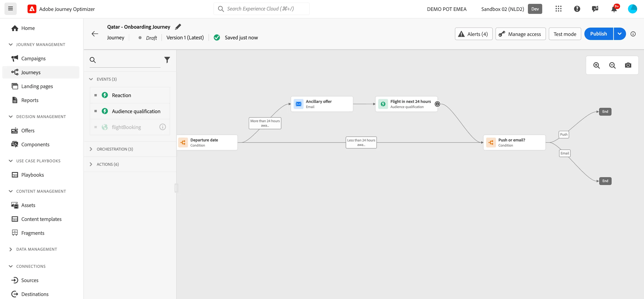Collapse the Journey Management section
644x299 pixels.
click(x=10, y=44)
